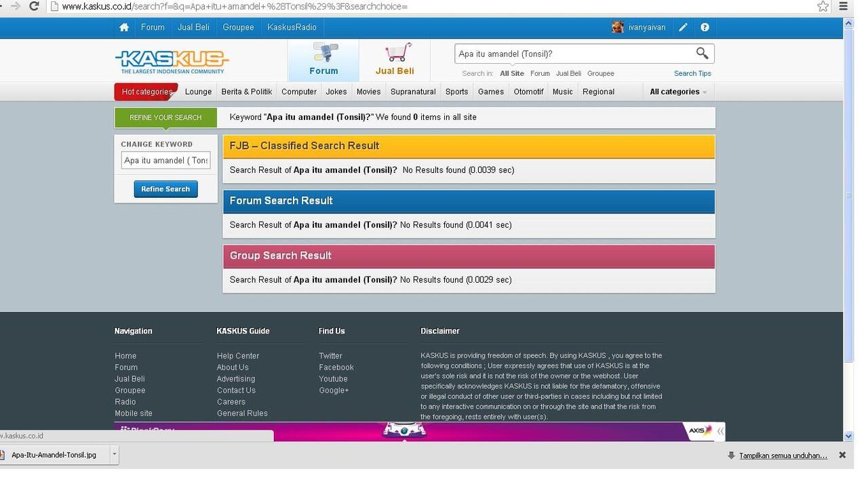Open the Music category
The height and width of the screenshot is (490, 868).
point(563,91)
